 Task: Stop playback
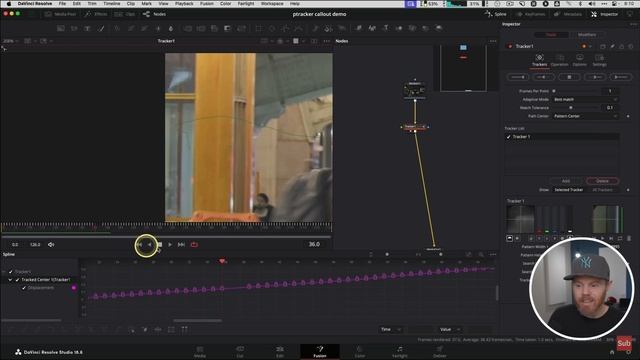pyautogui.click(x=160, y=244)
